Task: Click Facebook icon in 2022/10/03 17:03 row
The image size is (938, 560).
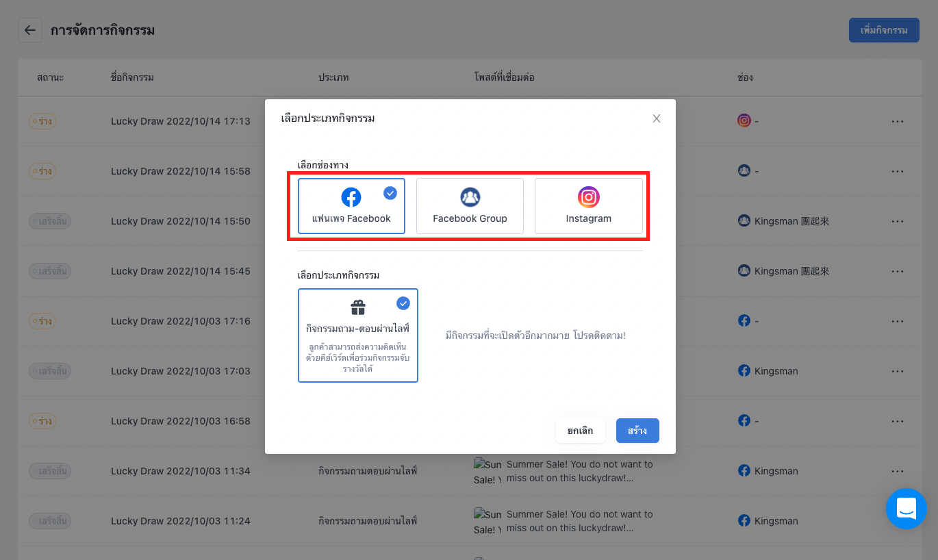Action: [x=744, y=370]
